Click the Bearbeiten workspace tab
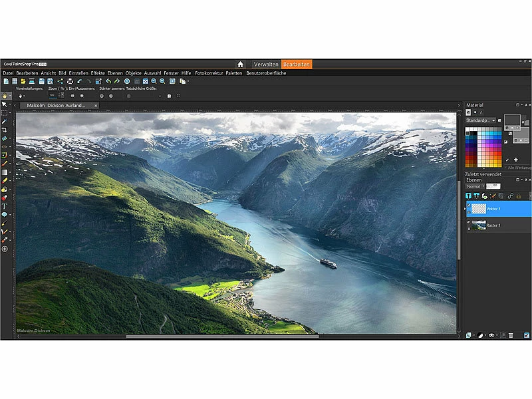The height and width of the screenshot is (399, 532). 297,65
